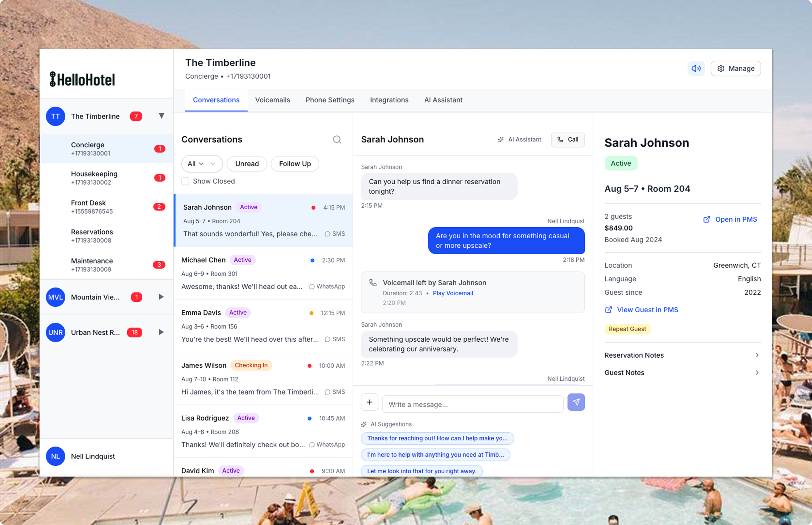Mute the speaker icon next to Manage
Screen dimensions: 812x525
pyautogui.click(x=696, y=68)
